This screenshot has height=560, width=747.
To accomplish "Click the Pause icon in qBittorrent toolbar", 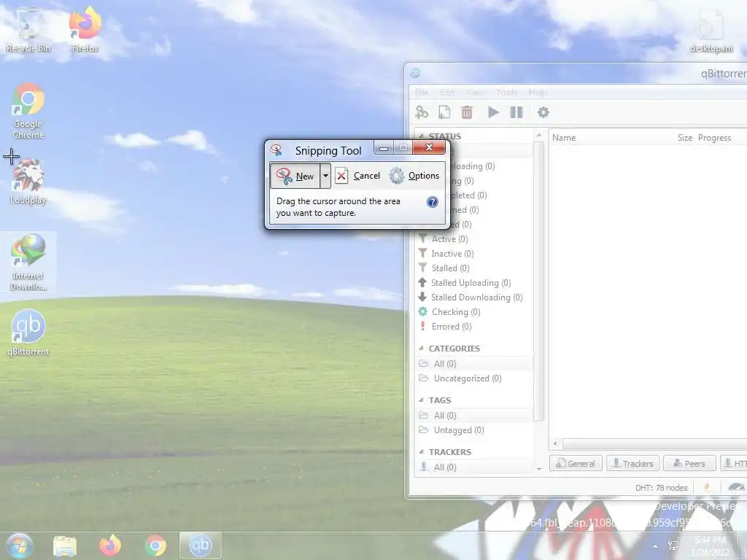I will click(516, 112).
